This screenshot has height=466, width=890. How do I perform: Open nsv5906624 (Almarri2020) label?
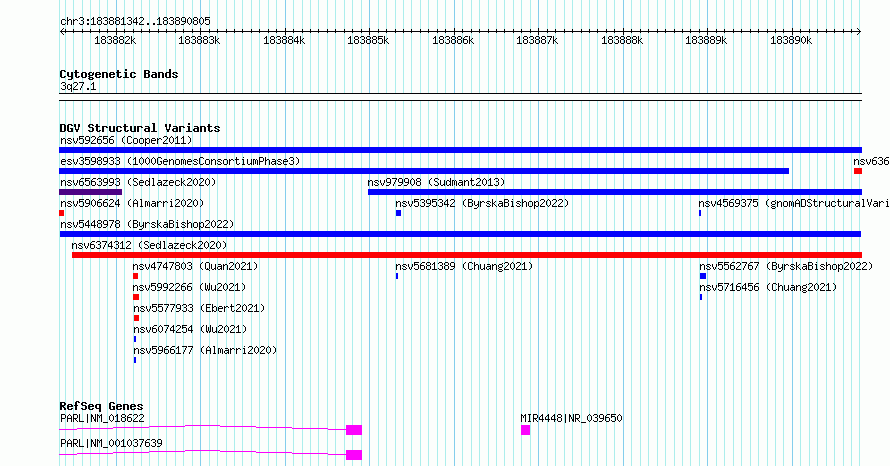132,203
